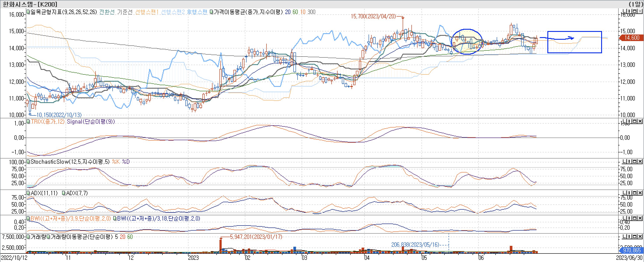Image resolution: width=644 pixels, height=262 pixels.
Task: Maximize the StochasticSlow indicator panel
Action: 635,161
